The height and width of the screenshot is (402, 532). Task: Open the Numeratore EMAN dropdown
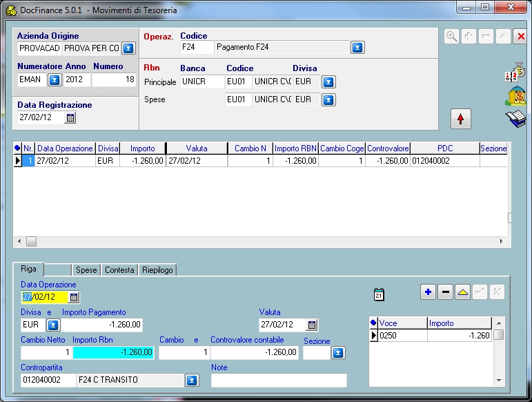pyautogui.click(x=55, y=79)
